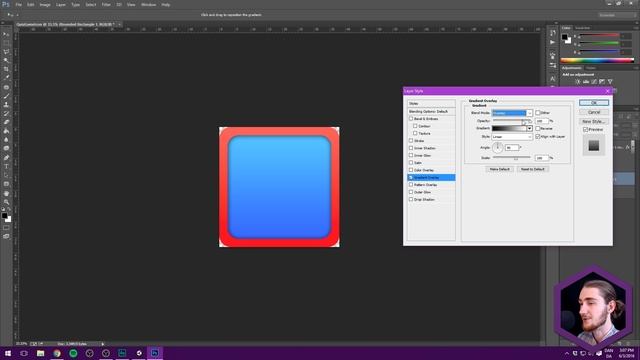Screen dimensions: 640x360
Task: Add a Levels adjustment
Action: [586, 82]
